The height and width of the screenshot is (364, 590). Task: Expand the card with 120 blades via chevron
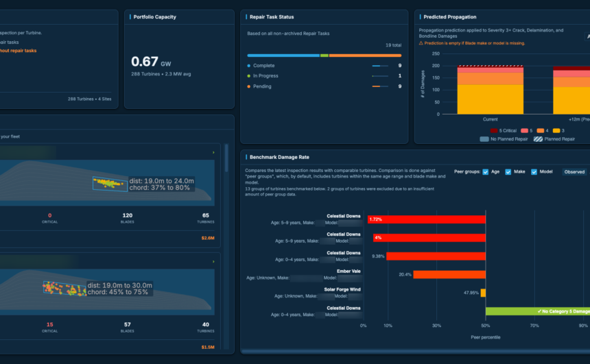tap(213, 153)
